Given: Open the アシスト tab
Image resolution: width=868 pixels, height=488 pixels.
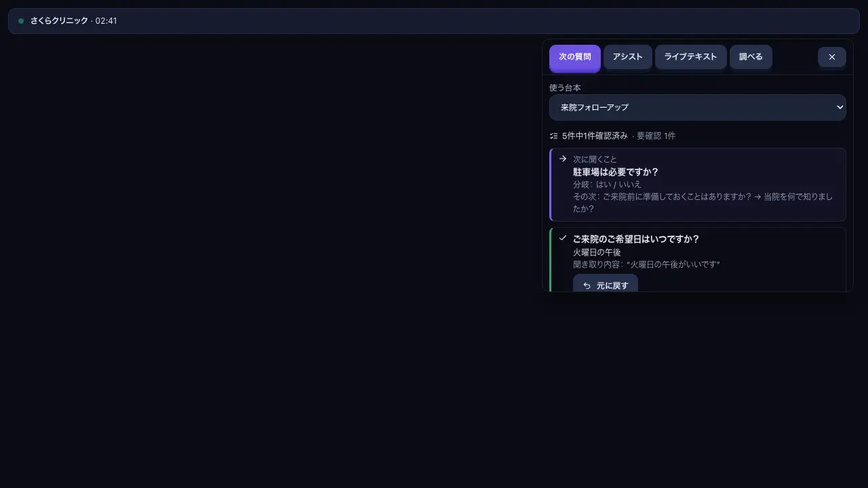Looking at the screenshot, I should click(627, 58).
